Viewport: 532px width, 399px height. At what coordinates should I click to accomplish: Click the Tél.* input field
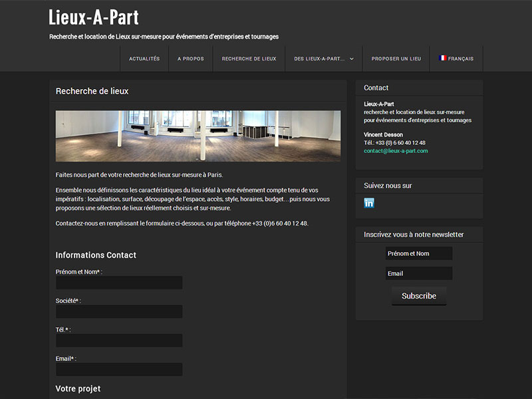coord(119,340)
